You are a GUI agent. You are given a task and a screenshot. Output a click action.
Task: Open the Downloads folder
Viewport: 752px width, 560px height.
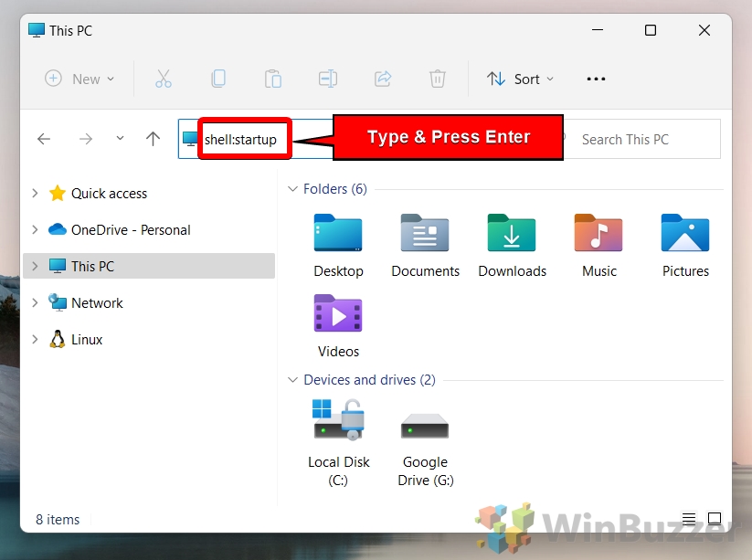pyautogui.click(x=512, y=245)
